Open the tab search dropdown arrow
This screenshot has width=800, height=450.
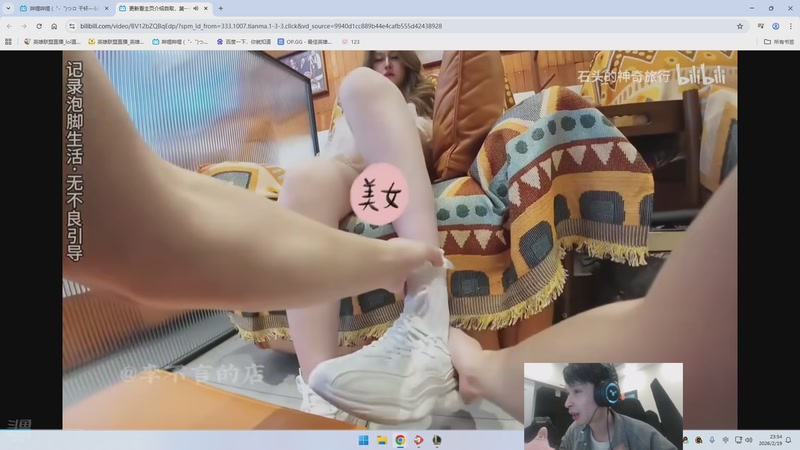pyautogui.click(x=8, y=8)
